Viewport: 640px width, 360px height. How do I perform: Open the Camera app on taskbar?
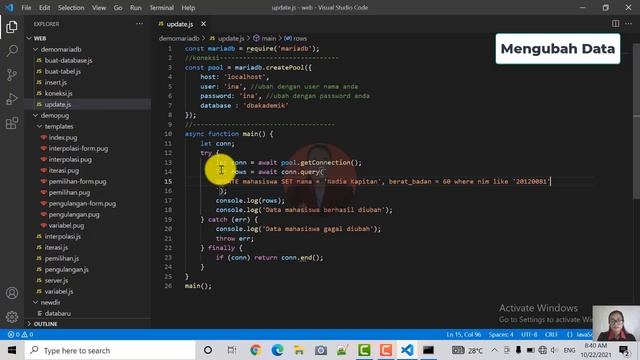[321, 350]
